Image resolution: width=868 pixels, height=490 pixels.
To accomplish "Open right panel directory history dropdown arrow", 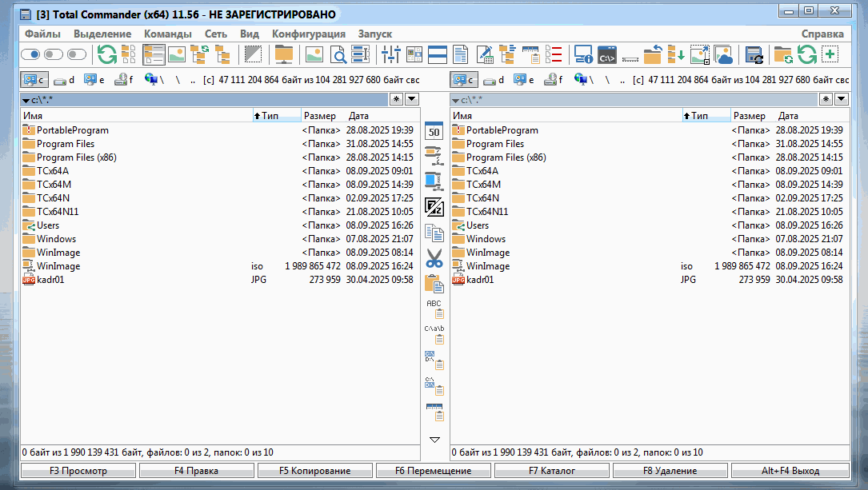I will point(842,99).
